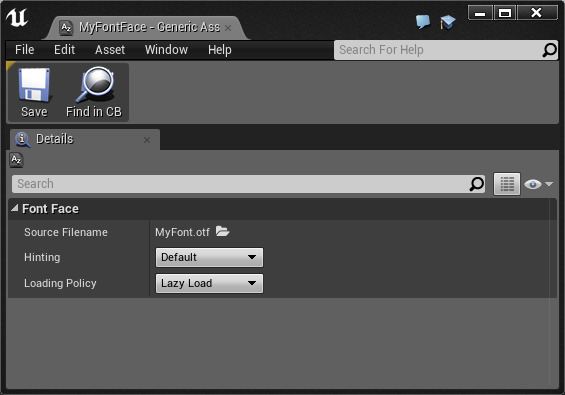Open view options eye dropdown

tap(538, 184)
